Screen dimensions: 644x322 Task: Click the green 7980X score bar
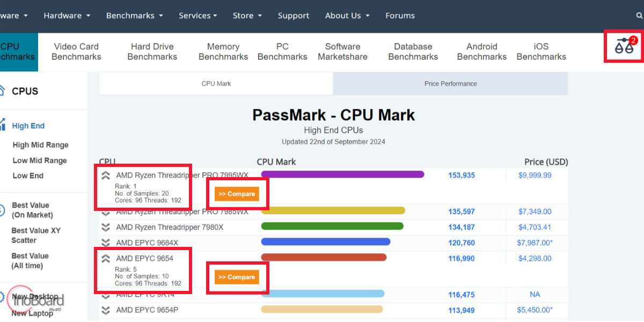click(x=332, y=226)
